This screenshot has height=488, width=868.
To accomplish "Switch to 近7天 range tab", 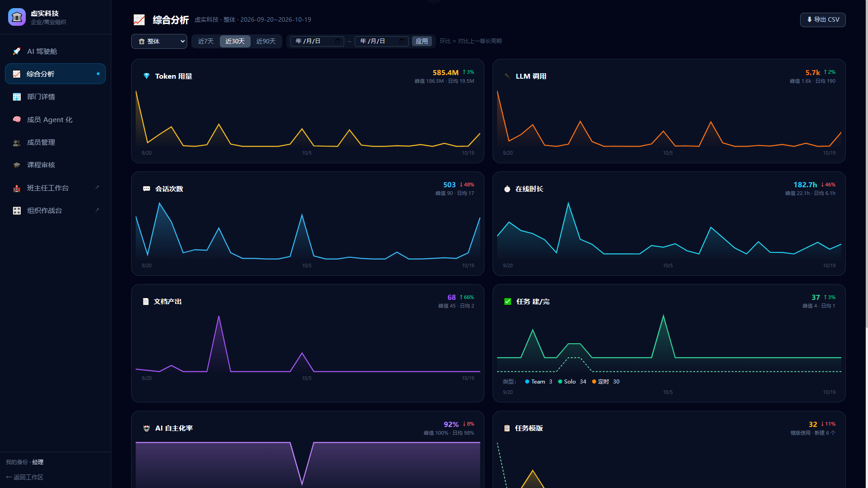I will (206, 41).
